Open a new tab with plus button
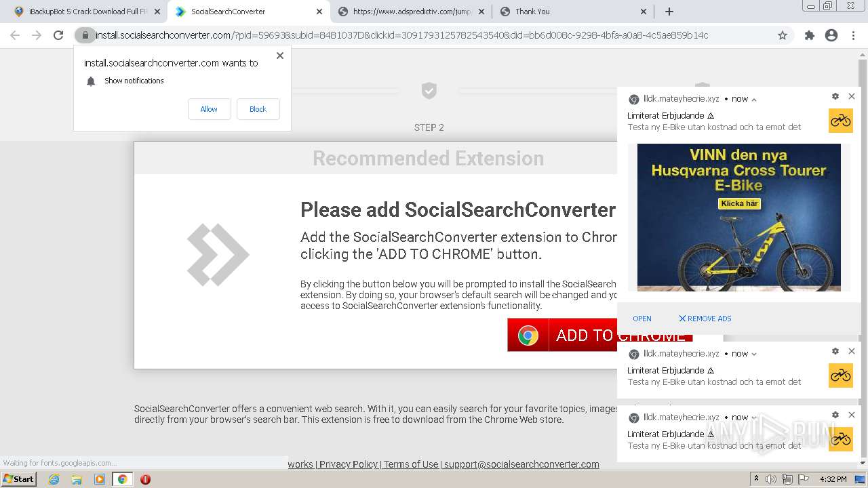The height and width of the screenshot is (488, 868). [x=669, y=12]
